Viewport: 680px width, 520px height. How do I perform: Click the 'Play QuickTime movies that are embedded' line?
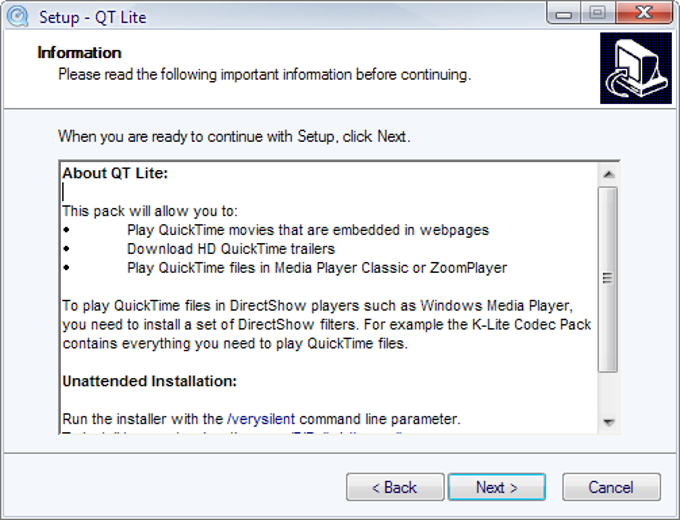[x=307, y=229]
